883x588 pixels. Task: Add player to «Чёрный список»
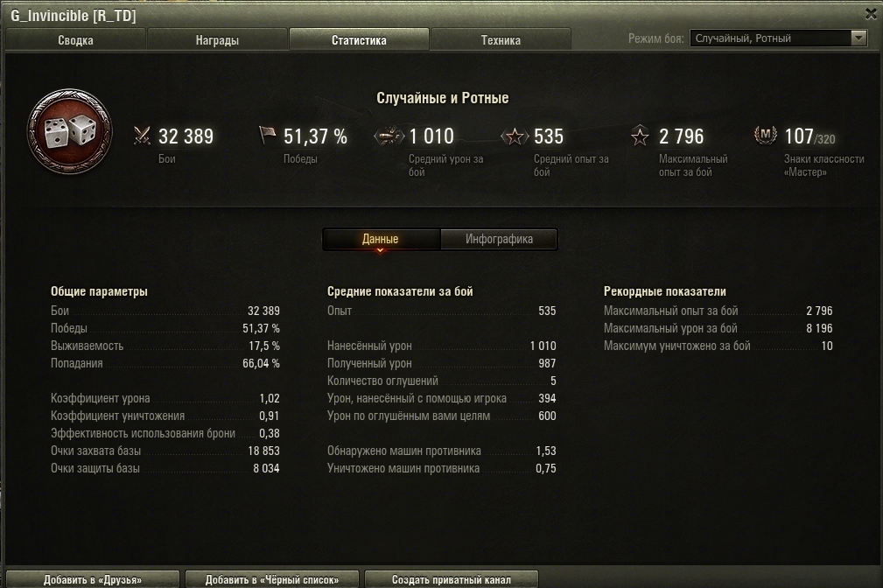click(x=272, y=579)
